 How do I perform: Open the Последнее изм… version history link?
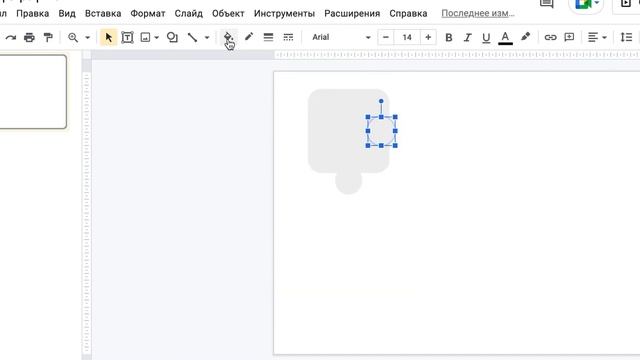tap(478, 13)
